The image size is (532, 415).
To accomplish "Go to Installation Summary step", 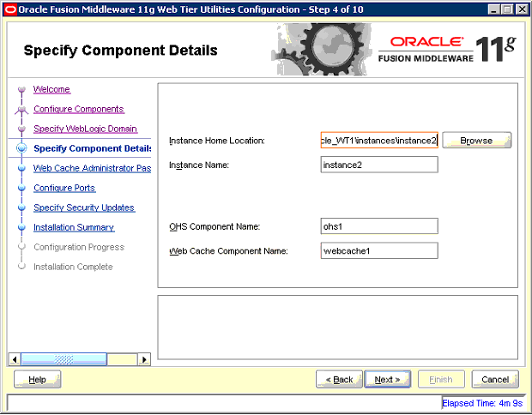I will 74,227.
